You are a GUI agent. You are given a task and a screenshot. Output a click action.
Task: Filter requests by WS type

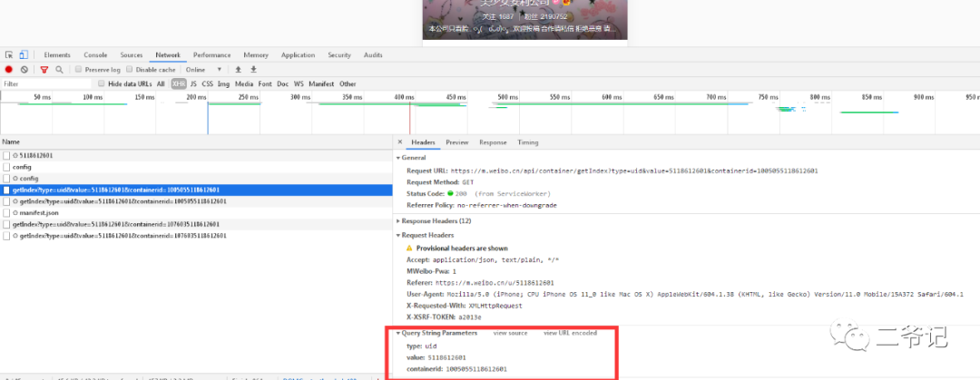point(299,83)
